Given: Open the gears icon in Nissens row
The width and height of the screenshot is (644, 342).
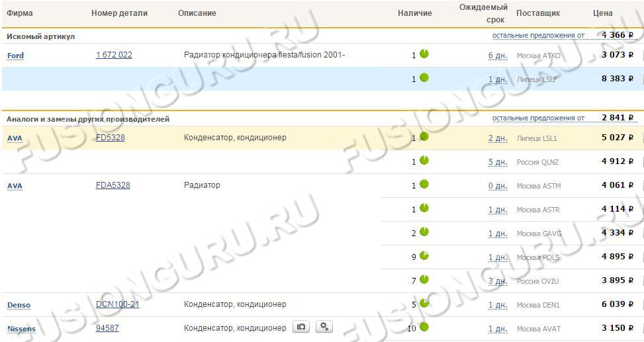Looking at the screenshot, I should click(x=324, y=327).
